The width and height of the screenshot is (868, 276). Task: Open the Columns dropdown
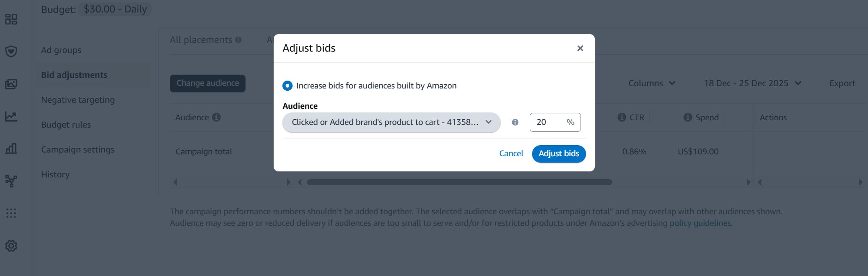click(652, 83)
